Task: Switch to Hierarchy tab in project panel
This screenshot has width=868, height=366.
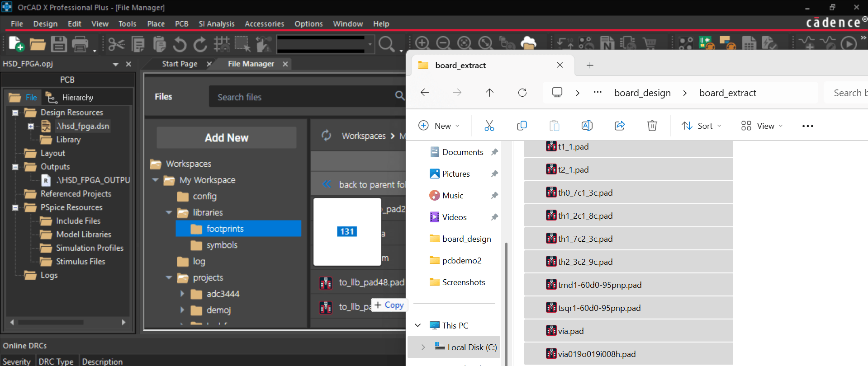Action: (x=70, y=97)
